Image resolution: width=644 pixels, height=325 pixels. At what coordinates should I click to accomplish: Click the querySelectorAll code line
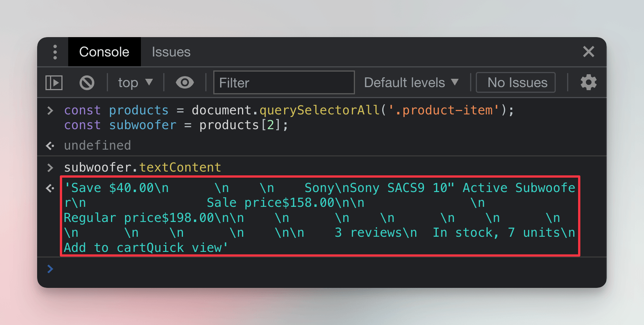tap(288, 110)
